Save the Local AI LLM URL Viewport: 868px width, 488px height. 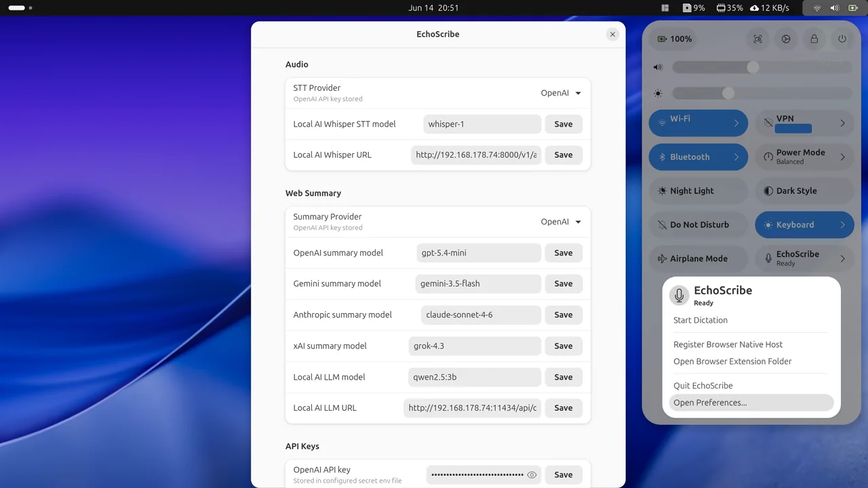click(564, 408)
